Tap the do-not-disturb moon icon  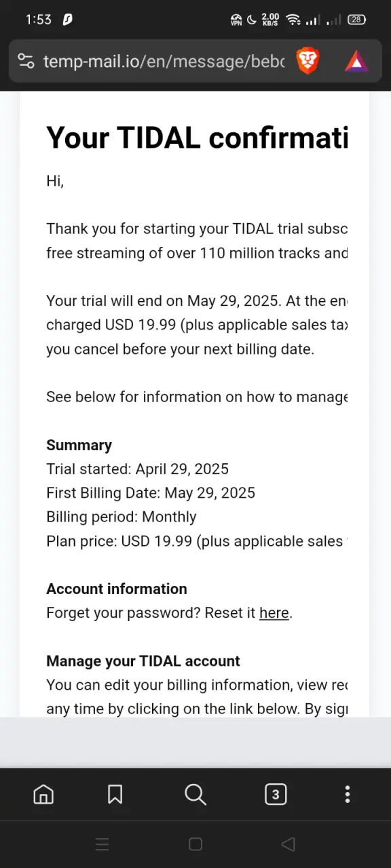(x=252, y=20)
